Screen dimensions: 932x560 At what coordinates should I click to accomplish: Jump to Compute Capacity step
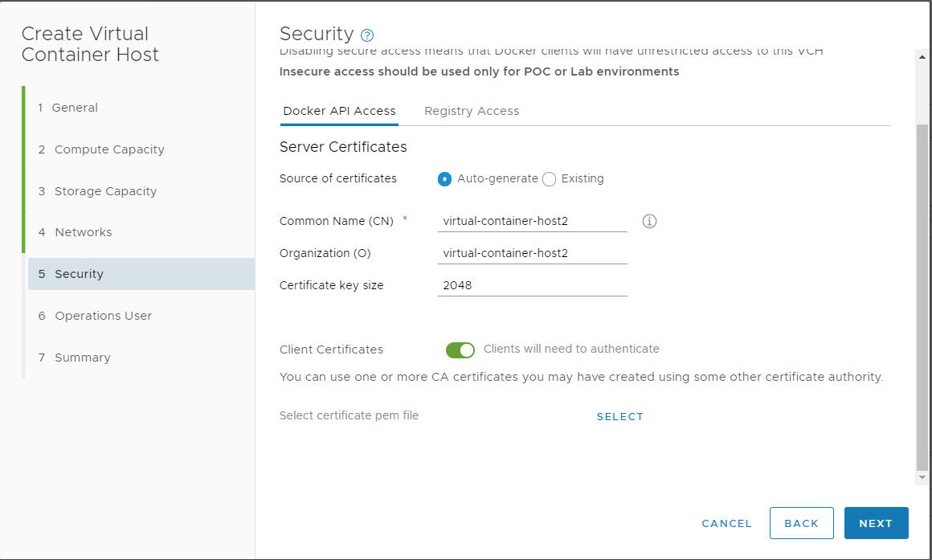click(109, 149)
